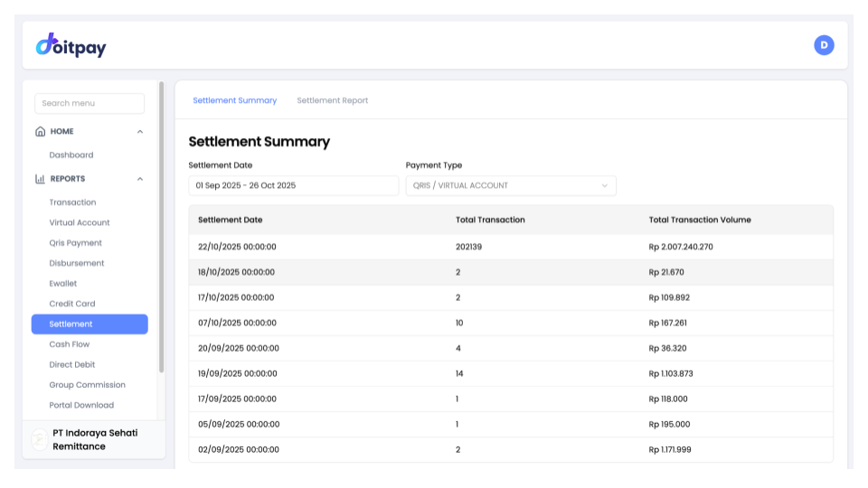
Task: Click the Rp 195.000 volume value
Action: [669, 425]
